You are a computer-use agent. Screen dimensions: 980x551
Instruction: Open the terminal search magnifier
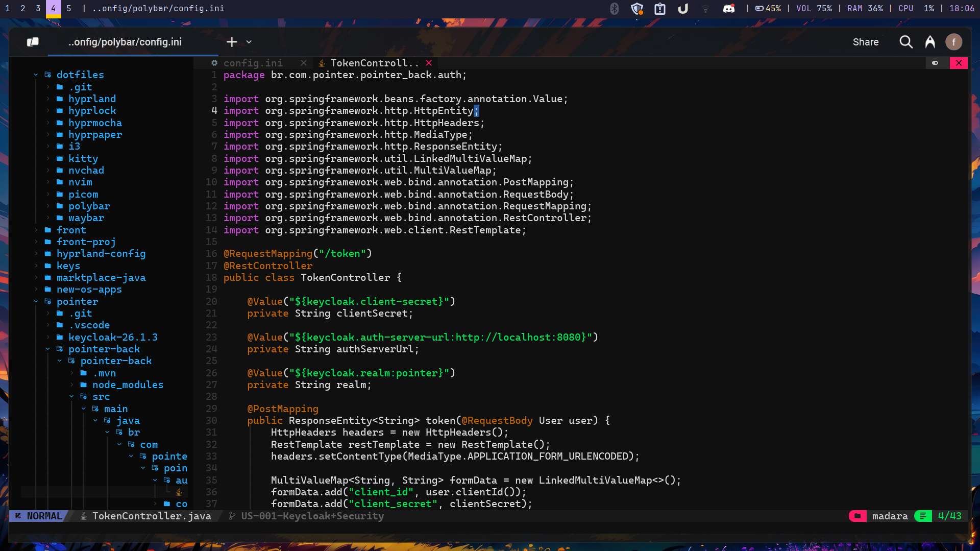click(906, 42)
